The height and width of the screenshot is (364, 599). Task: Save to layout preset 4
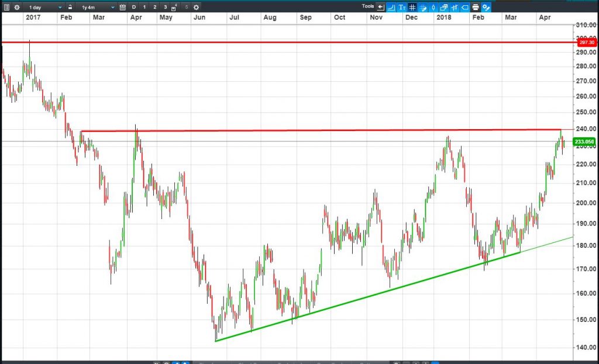pyautogui.click(x=174, y=7)
